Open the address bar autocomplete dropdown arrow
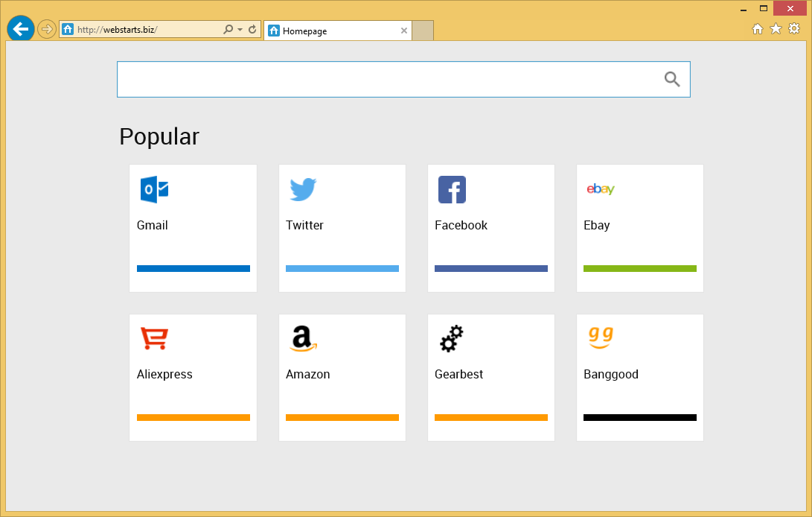Viewport: 812px width, 517px height. coord(240,30)
